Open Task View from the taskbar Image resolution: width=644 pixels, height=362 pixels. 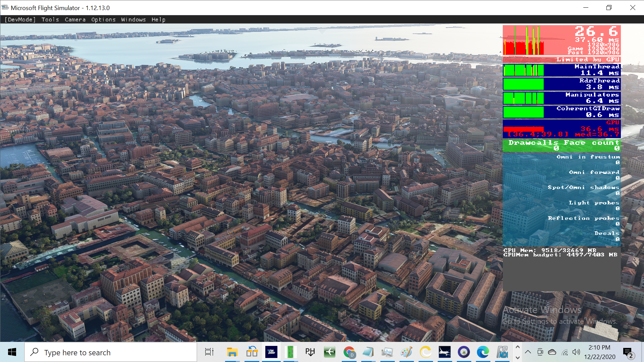coord(209,352)
